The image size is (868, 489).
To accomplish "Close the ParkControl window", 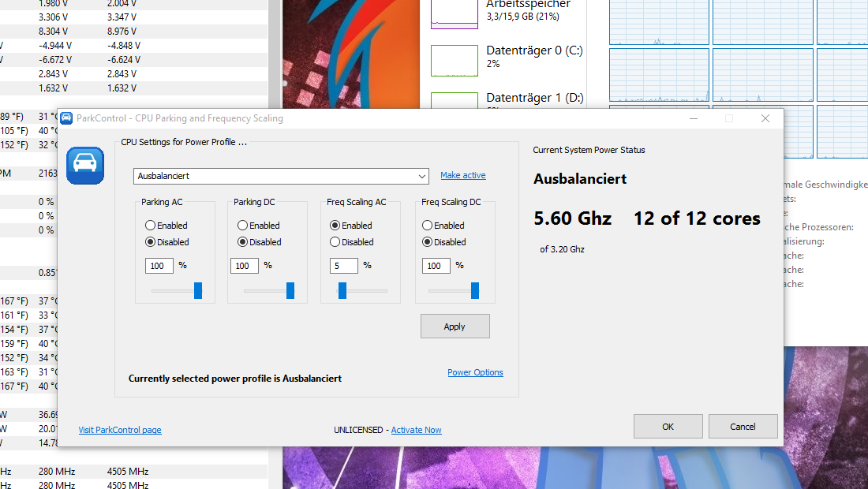I will (765, 118).
